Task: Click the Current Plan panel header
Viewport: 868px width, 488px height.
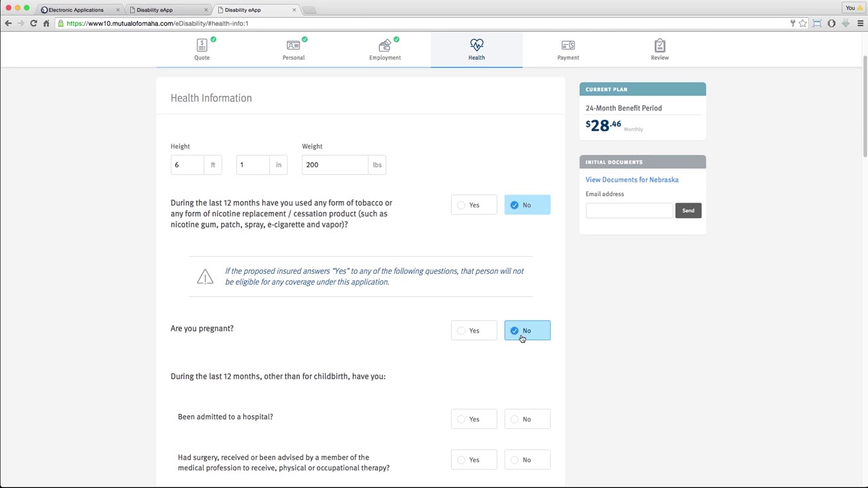Action: pos(643,89)
